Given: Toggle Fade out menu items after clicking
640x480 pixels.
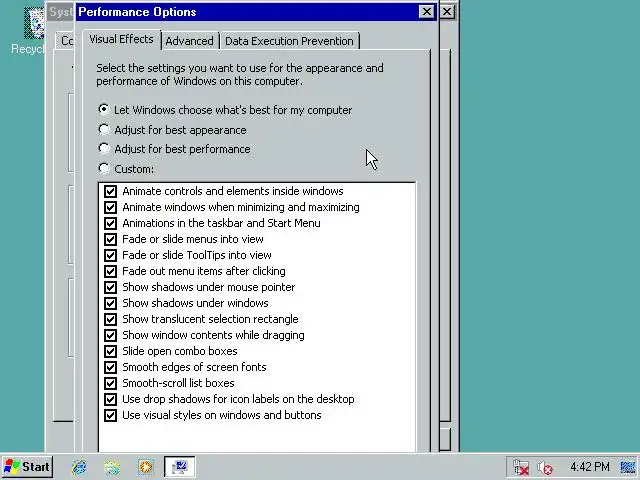Looking at the screenshot, I should pos(110,271).
